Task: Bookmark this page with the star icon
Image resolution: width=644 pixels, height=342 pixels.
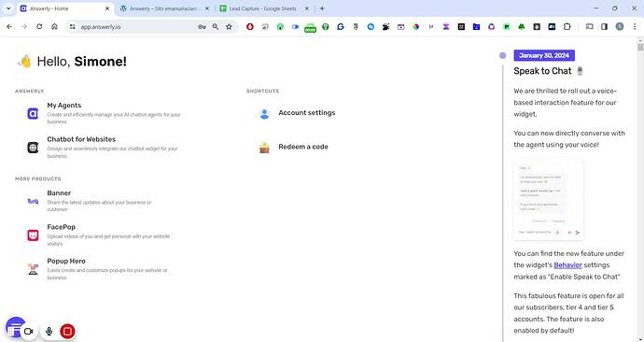Action: pos(229,27)
